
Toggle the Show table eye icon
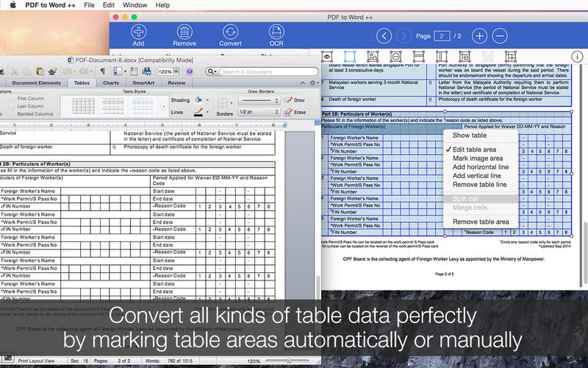(x=328, y=56)
